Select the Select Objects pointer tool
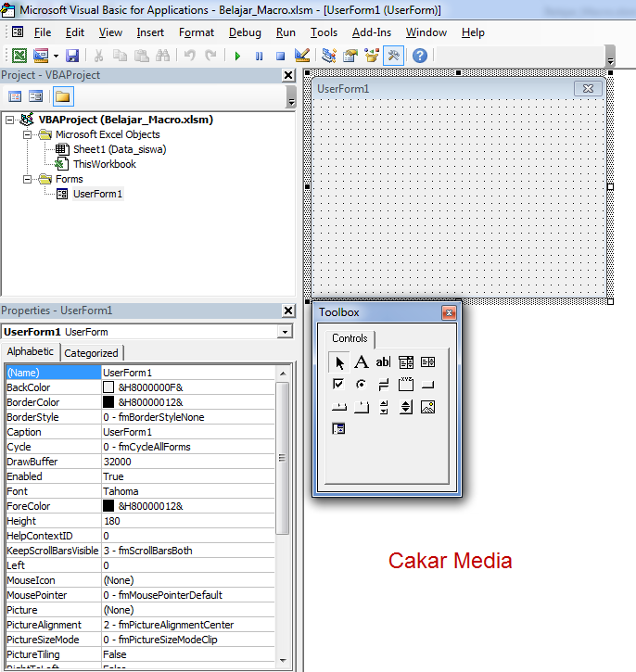 pos(339,362)
